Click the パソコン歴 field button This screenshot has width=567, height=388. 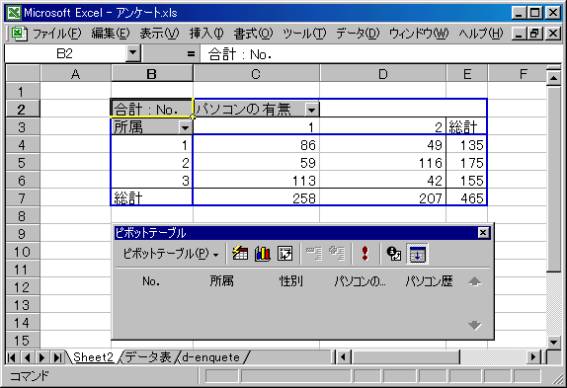429,281
